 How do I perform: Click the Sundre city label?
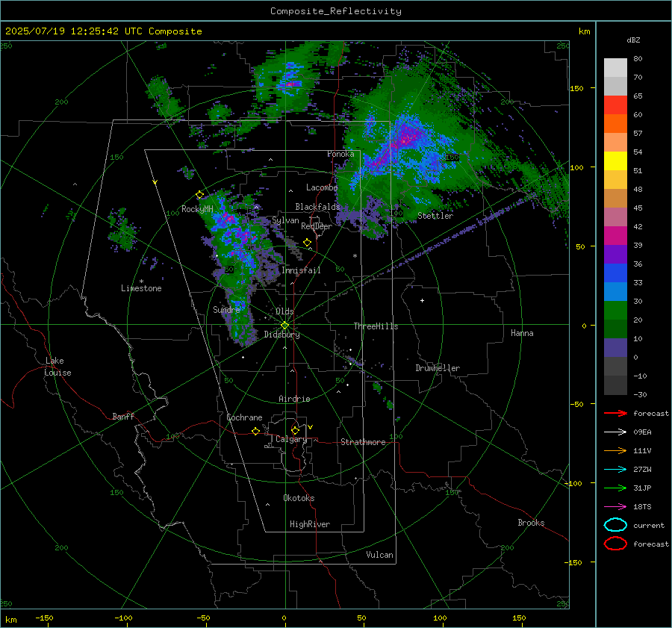(x=226, y=309)
